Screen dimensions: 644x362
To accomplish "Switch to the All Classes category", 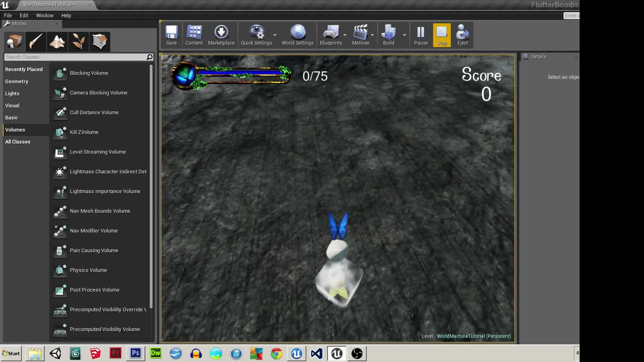I will [x=18, y=142].
